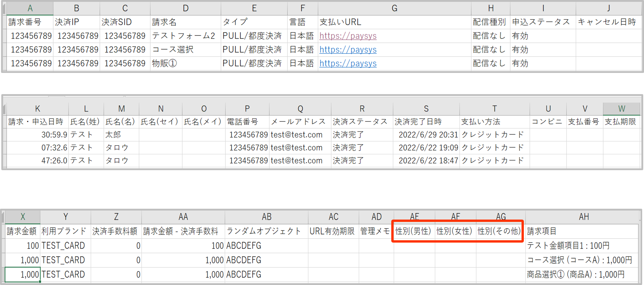Select column A header
This screenshot has width=644, height=285.
tap(30, 8)
